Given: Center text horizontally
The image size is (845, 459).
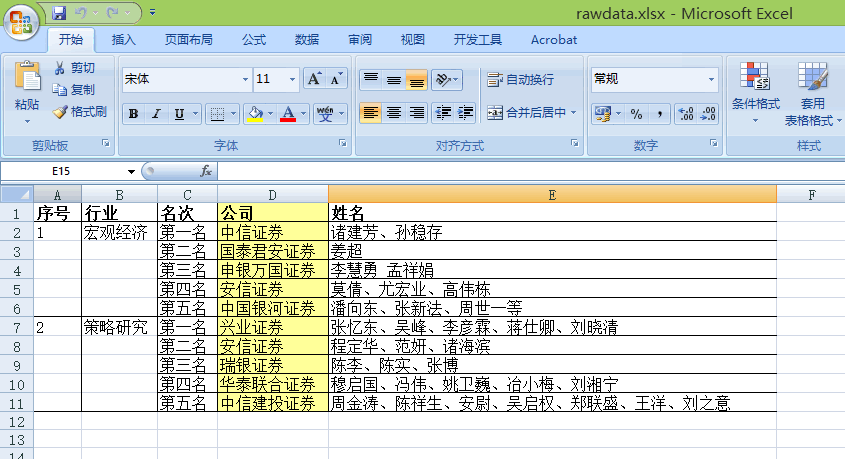Looking at the screenshot, I should (x=394, y=113).
